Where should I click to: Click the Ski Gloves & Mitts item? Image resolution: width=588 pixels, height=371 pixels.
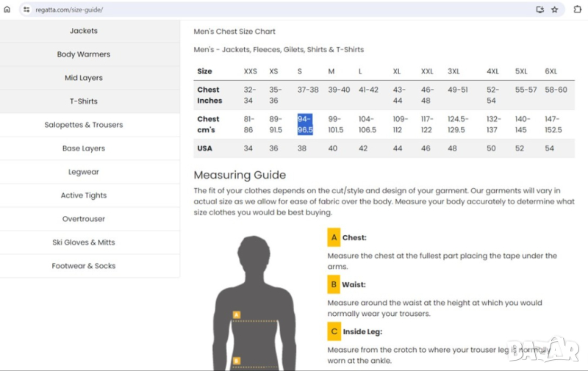84,242
